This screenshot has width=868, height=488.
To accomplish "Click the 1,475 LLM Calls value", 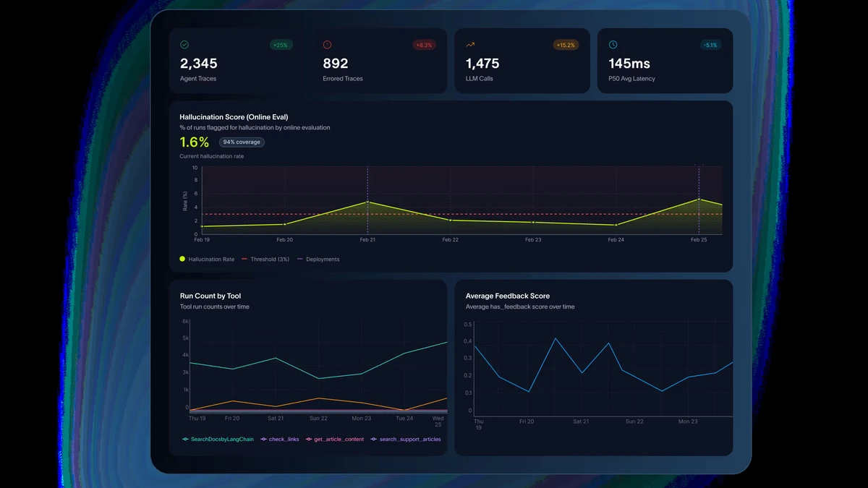I will 482,64.
